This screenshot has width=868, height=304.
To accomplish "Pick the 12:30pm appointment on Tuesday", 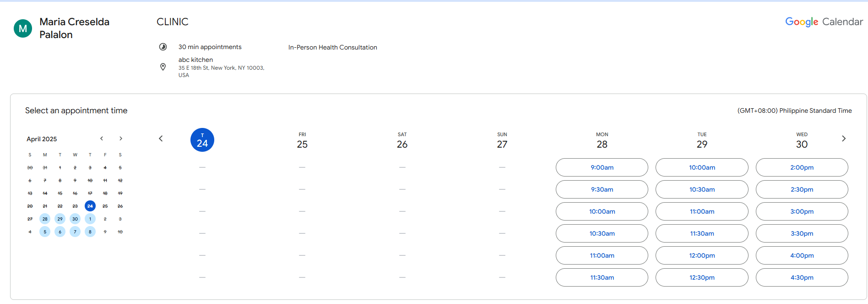I will pyautogui.click(x=701, y=277).
